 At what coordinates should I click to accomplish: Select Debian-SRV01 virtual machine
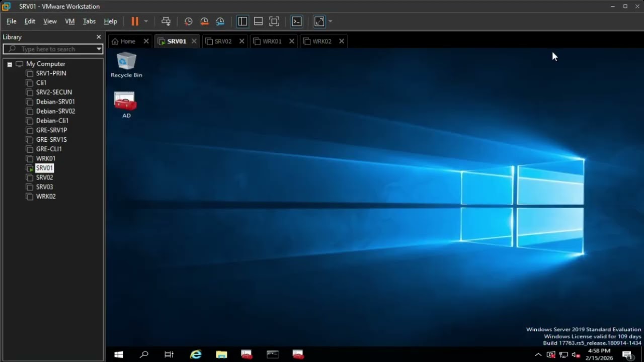point(55,102)
